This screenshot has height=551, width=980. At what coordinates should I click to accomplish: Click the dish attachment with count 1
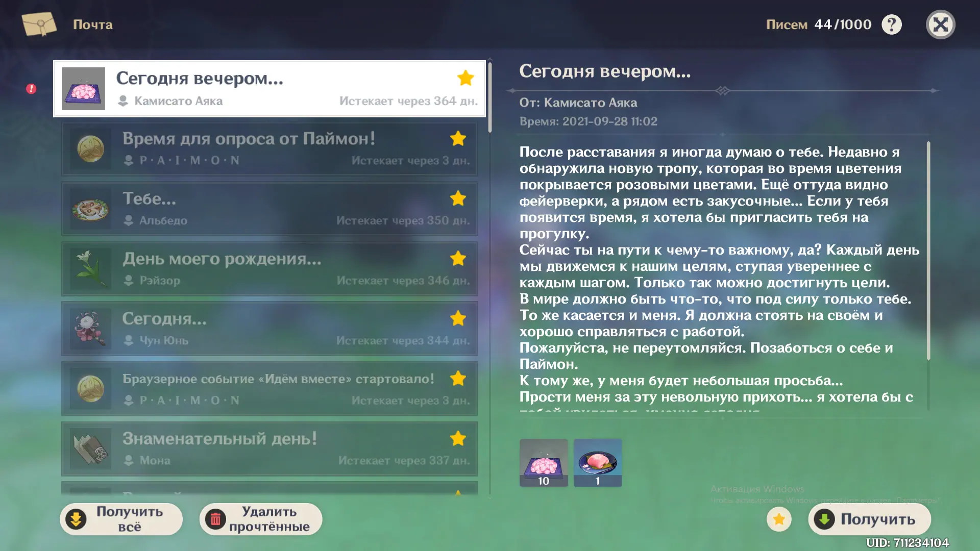[x=598, y=462]
